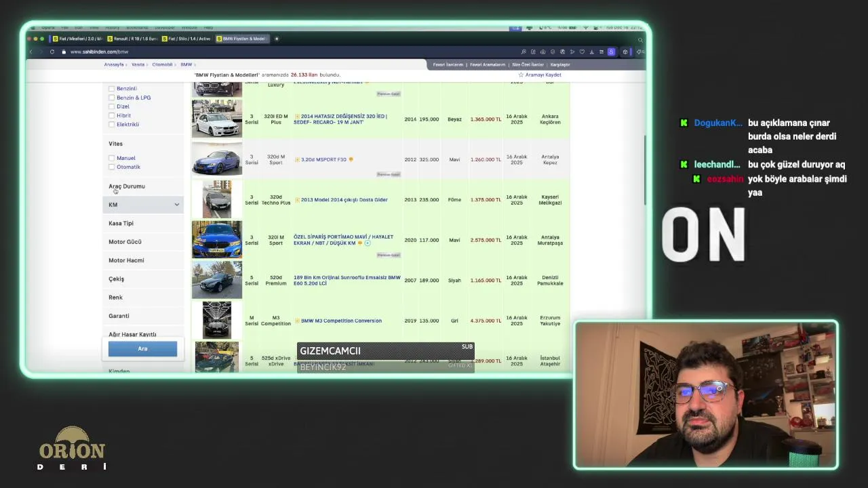
Task: Click the page vertical scrollbar thumb
Action: 645,169
